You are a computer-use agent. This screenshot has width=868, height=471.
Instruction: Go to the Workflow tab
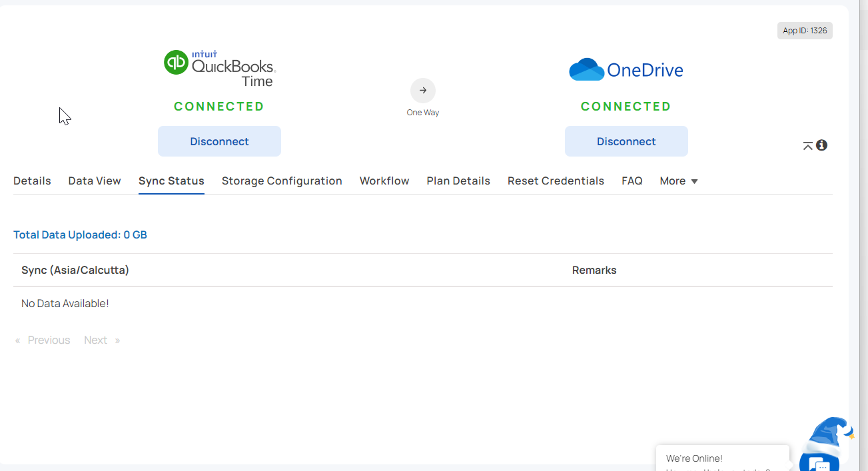coord(384,181)
